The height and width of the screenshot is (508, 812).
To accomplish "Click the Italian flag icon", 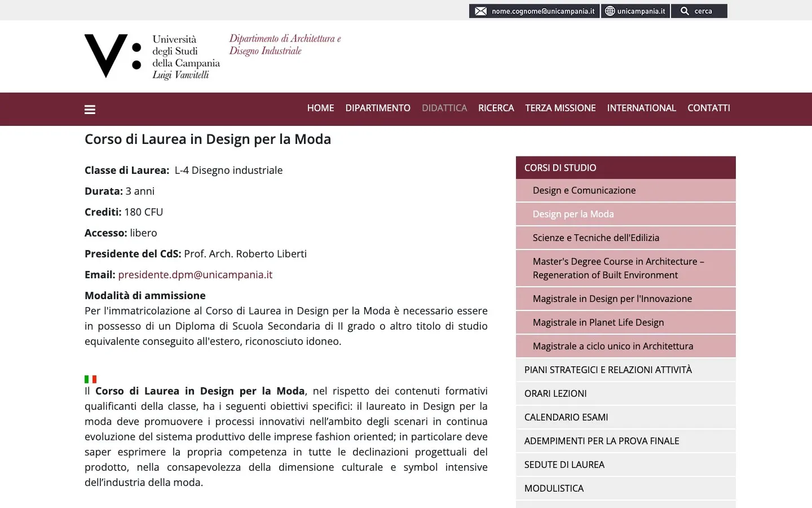I will point(90,379).
